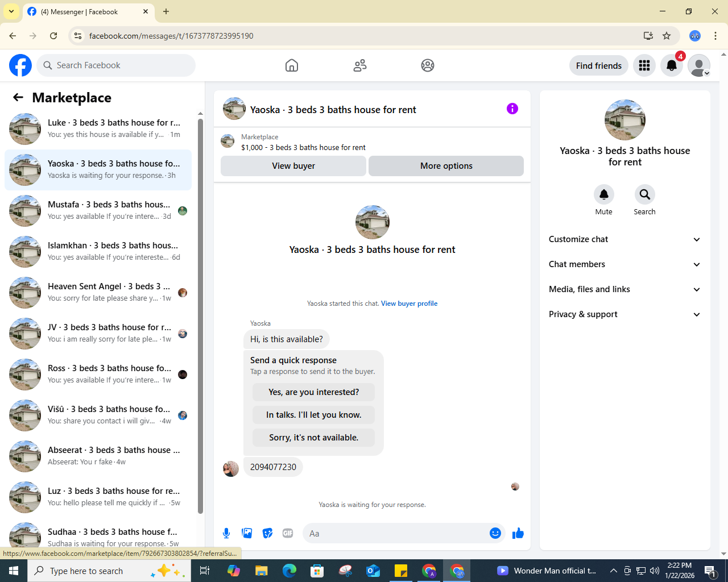The width and height of the screenshot is (728, 582).
Task: Open the Friends icon in top navigation
Action: pyautogui.click(x=360, y=65)
